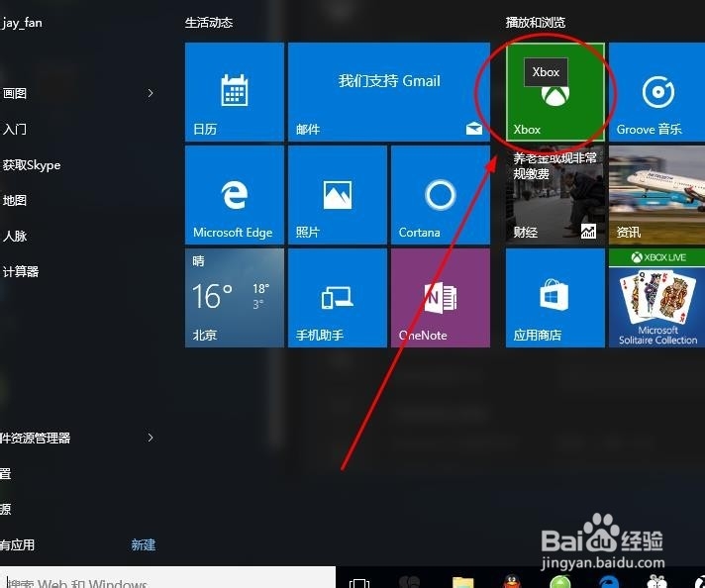This screenshot has height=588, width=705.
Task: Open the 照片 photos tile
Action: [338, 195]
